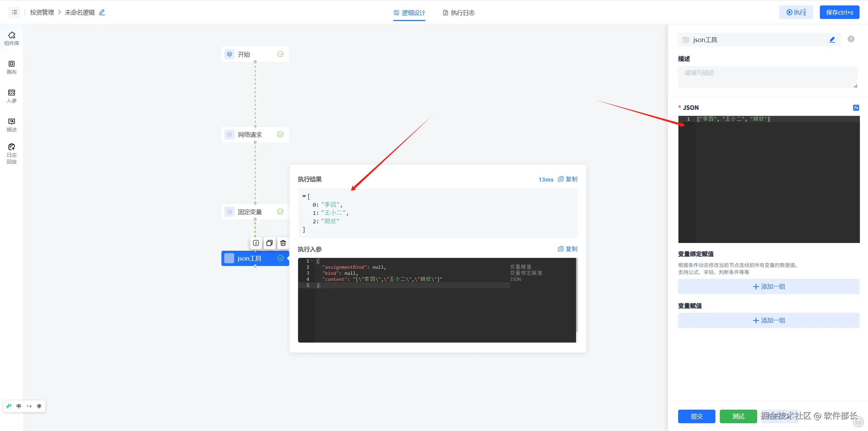Click the green 测试 button
The image size is (868, 431).
(x=738, y=416)
